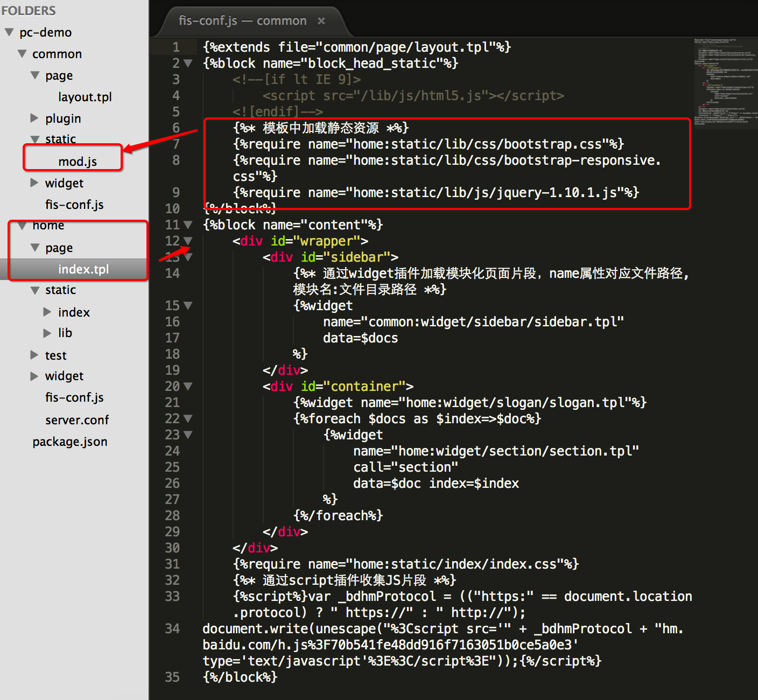Expand the lib folder

coord(47,333)
